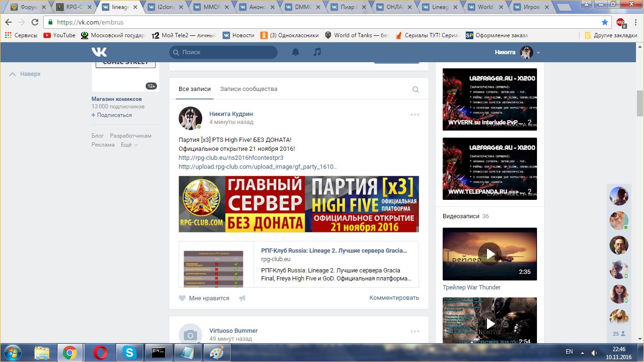
Task: Like the post via Мне нравится
Action: 204,298
